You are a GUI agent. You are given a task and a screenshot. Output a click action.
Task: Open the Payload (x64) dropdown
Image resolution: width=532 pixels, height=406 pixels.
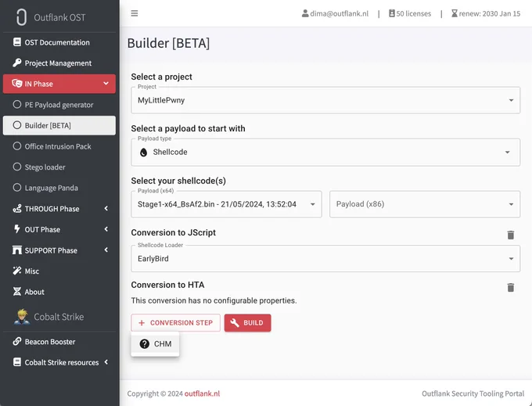(226, 204)
